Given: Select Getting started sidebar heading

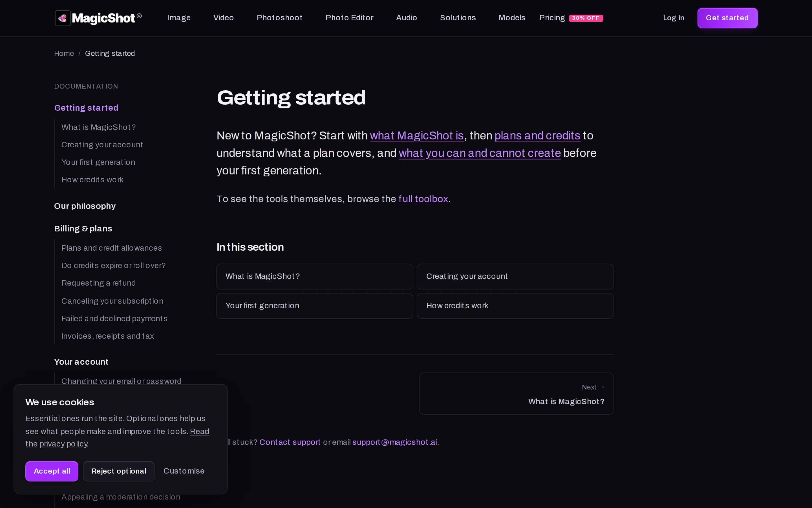Looking at the screenshot, I should pyautogui.click(x=86, y=108).
